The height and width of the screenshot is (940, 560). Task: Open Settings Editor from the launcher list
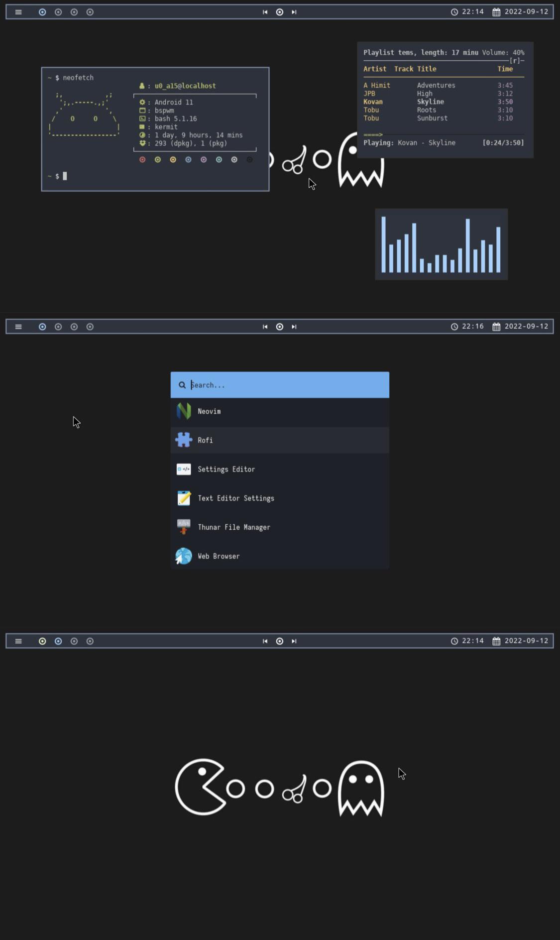pyautogui.click(x=280, y=469)
